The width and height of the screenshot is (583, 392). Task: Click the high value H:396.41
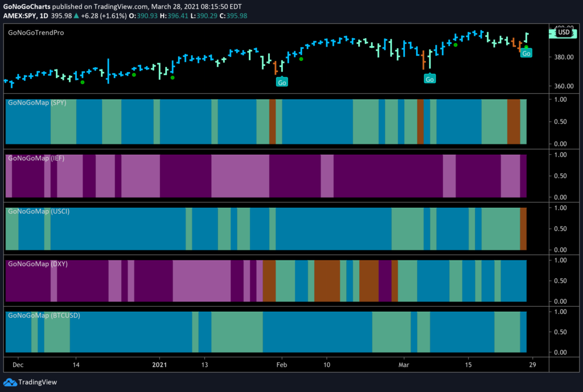tap(174, 15)
